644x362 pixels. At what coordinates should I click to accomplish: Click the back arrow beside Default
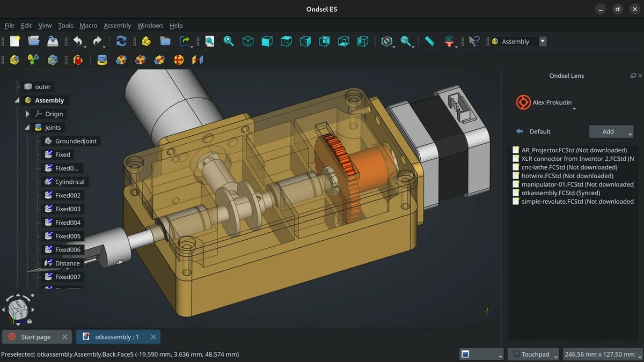point(519,131)
